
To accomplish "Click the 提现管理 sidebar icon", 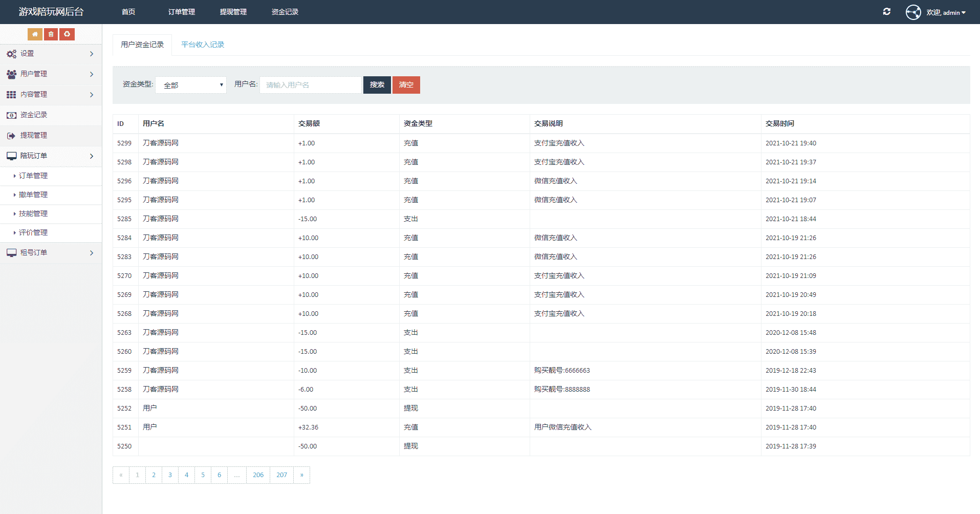I will tap(11, 136).
